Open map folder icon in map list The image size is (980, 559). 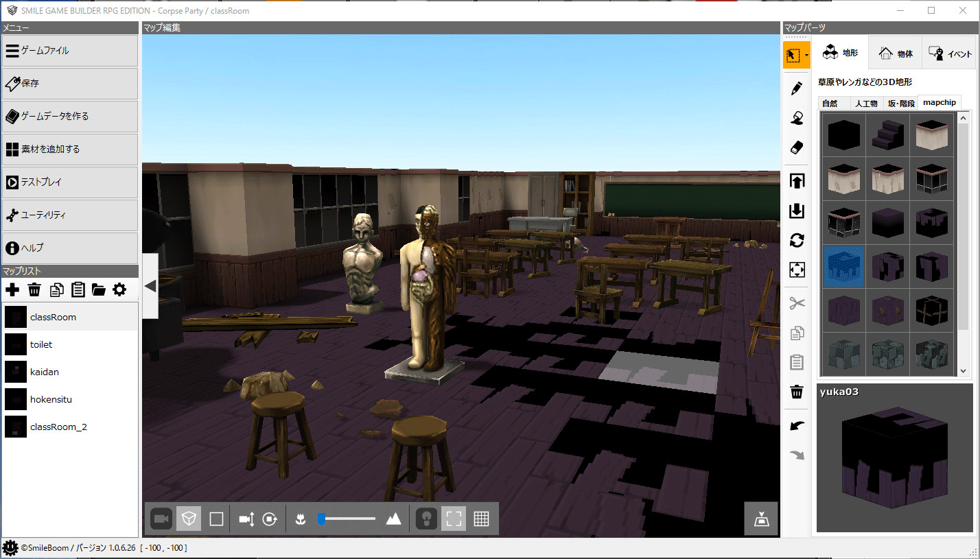99,289
